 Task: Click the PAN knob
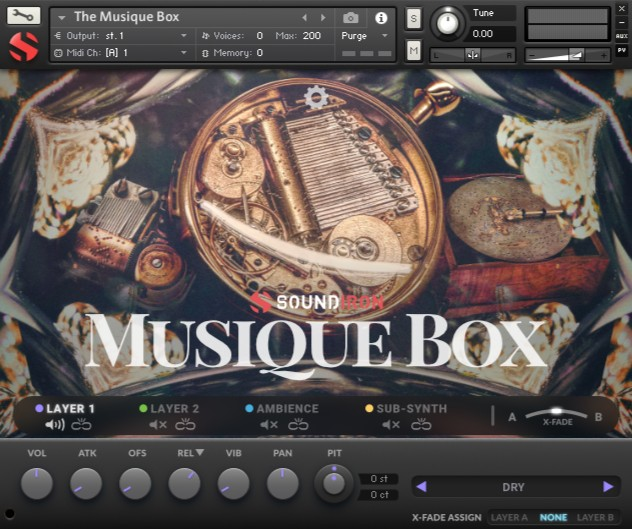[x=283, y=484]
